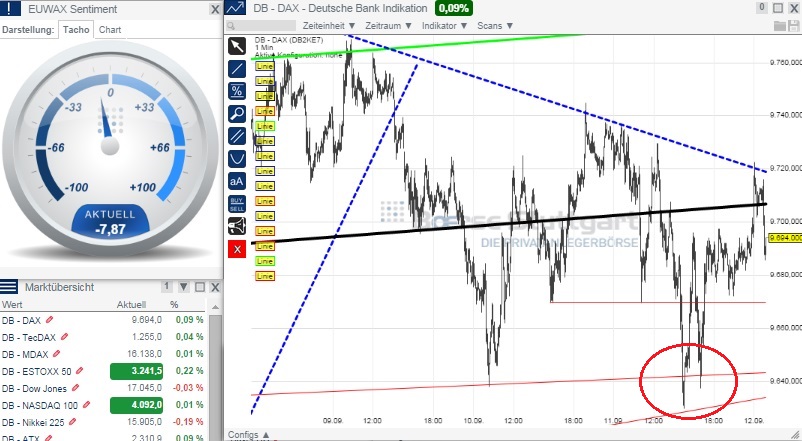Select the parabola curve drawing tool
The height and width of the screenshot is (441, 802).
(237, 159)
